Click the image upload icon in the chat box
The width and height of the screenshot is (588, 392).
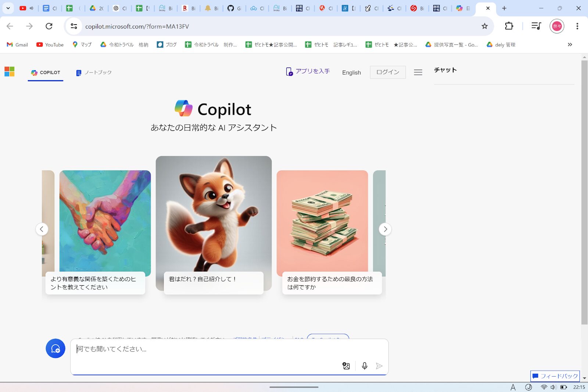[346, 366]
